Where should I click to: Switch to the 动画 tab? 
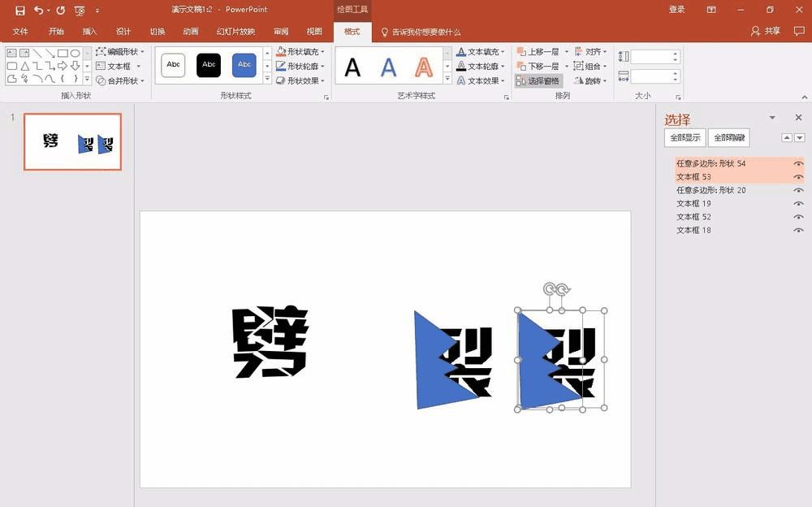click(191, 32)
